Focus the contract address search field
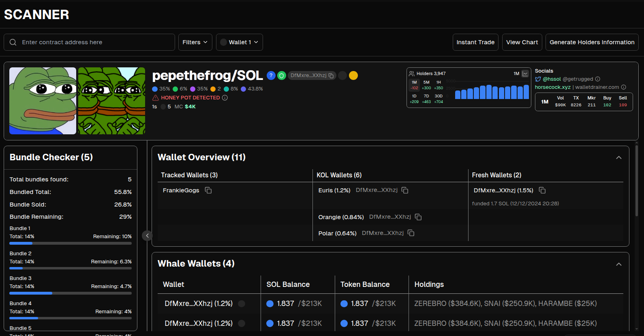This screenshot has width=644, height=336. point(90,42)
